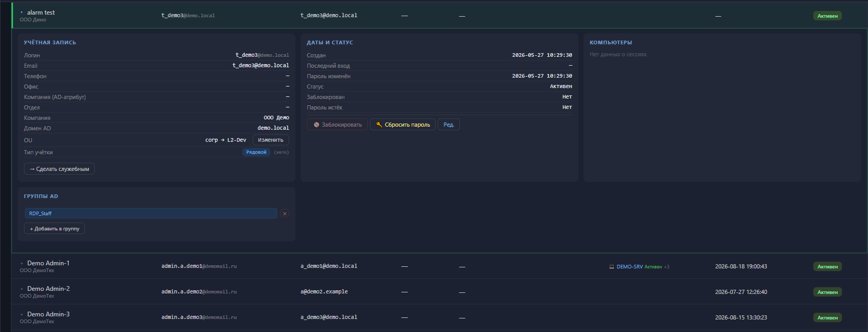Remove RDP_Staff group with the X icon
Screen dimensions: 868x332
[284, 213]
